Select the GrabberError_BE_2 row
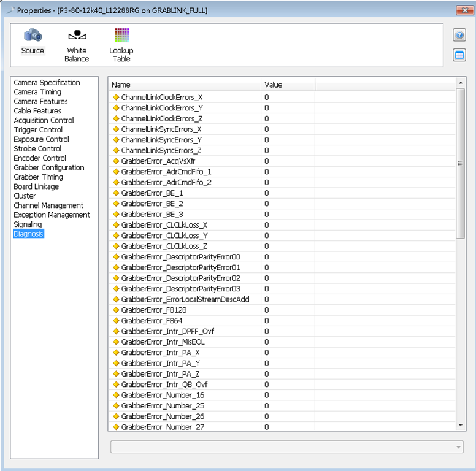476x471 pixels. [282, 204]
